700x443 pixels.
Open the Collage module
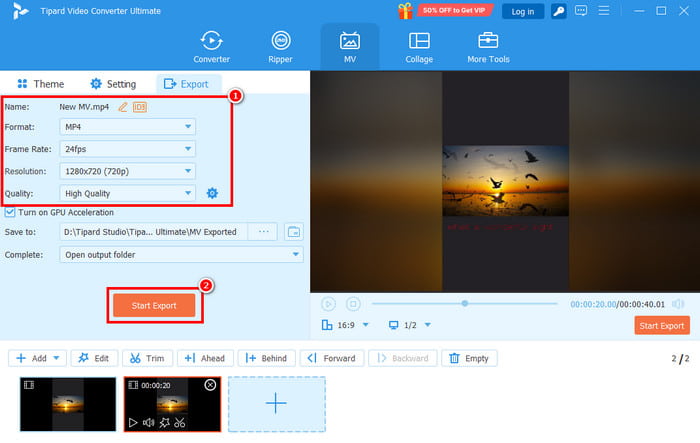click(419, 46)
